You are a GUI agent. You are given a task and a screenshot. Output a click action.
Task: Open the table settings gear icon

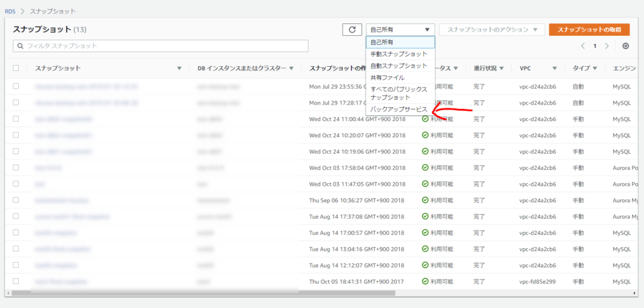pos(625,46)
